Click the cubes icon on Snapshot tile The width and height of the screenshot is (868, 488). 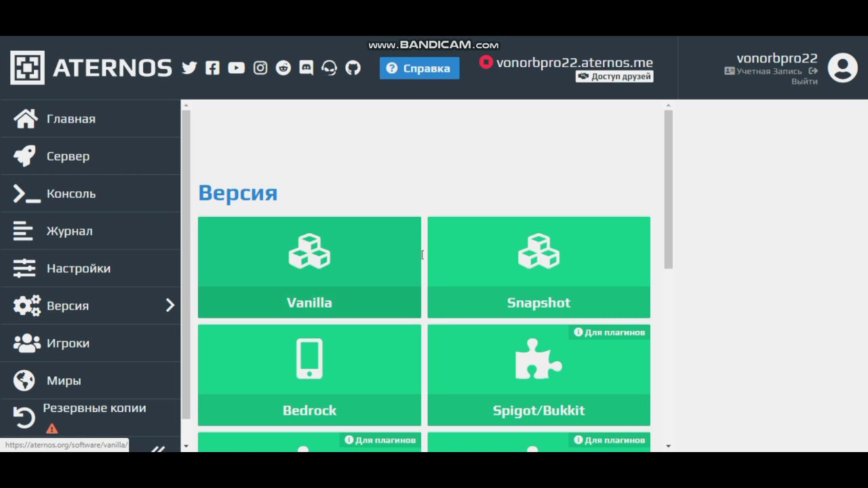[x=538, y=251]
